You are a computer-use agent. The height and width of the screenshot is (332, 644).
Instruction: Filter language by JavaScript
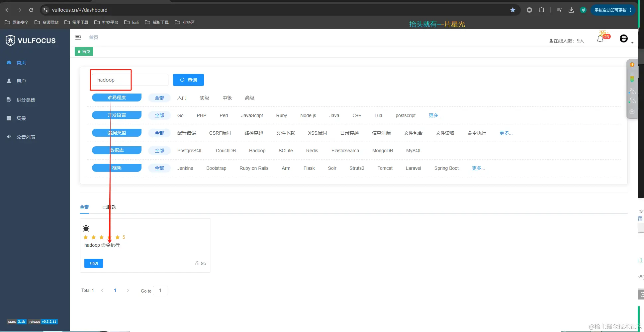(252, 115)
